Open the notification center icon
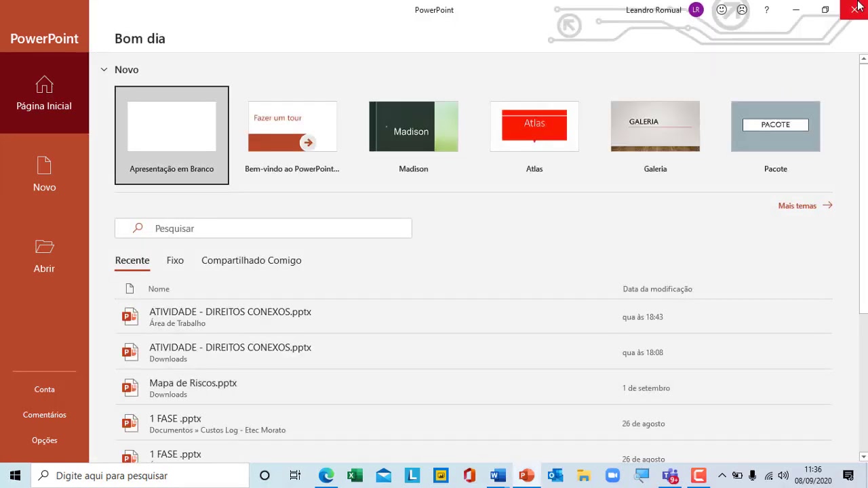Screen dimensions: 868x488 click(x=848, y=476)
